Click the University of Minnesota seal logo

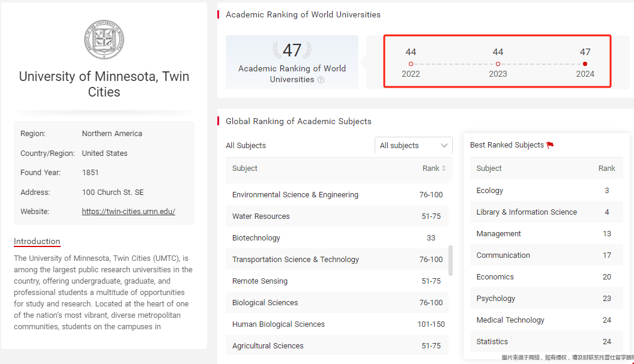tap(104, 39)
